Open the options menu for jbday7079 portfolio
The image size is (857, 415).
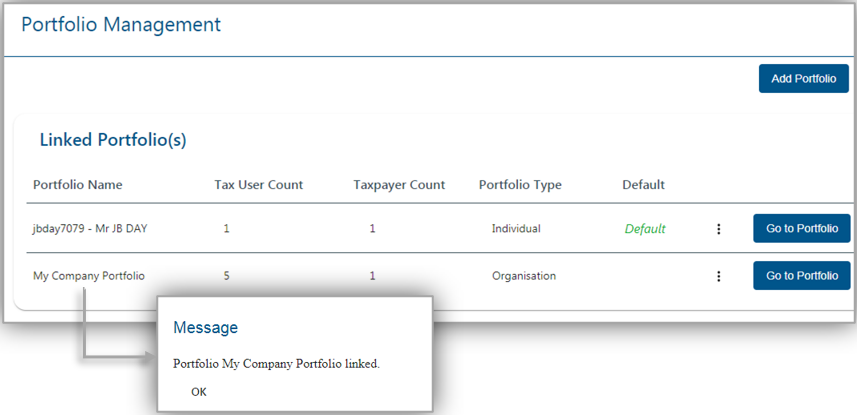click(719, 229)
